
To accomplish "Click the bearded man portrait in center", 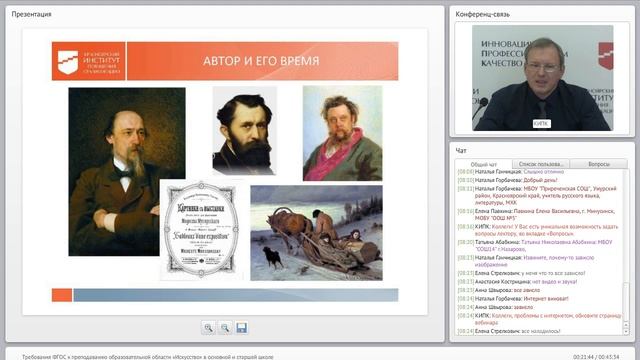I will (244, 131).
